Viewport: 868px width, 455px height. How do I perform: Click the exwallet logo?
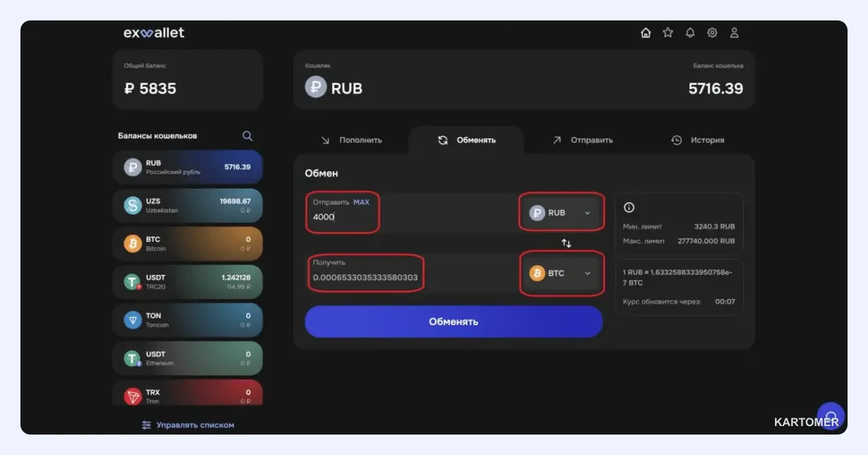coord(154,32)
